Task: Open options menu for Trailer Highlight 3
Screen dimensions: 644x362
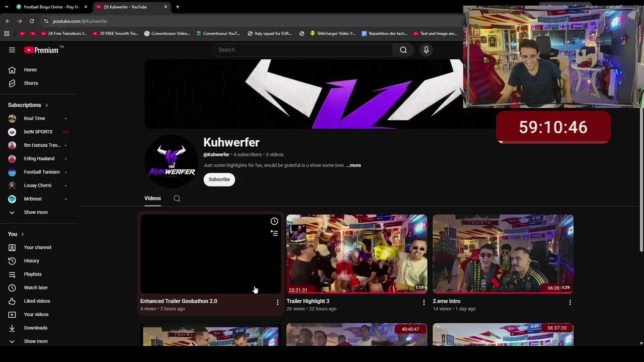Action: click(424, 302)
